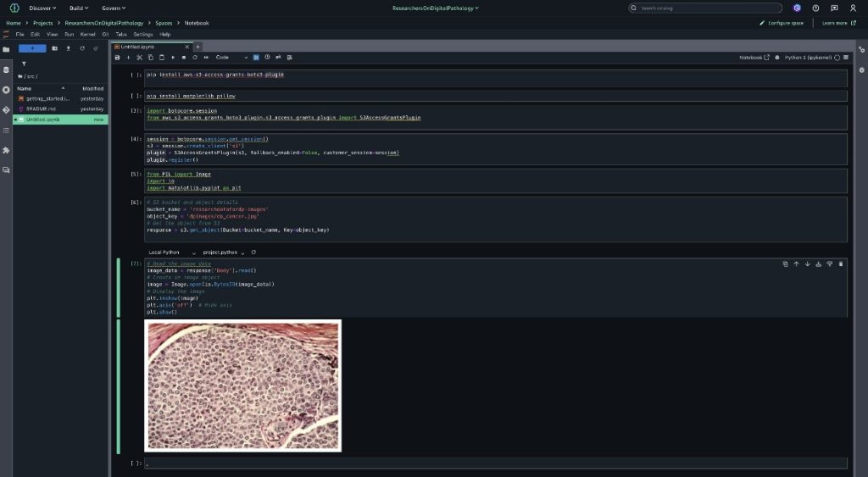Sort files by the Name column header
This screenshot has width=868, height=477.
41,89
